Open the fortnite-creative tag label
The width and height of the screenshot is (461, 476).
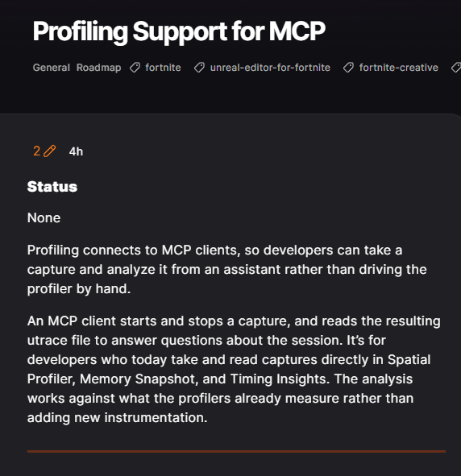399,68
